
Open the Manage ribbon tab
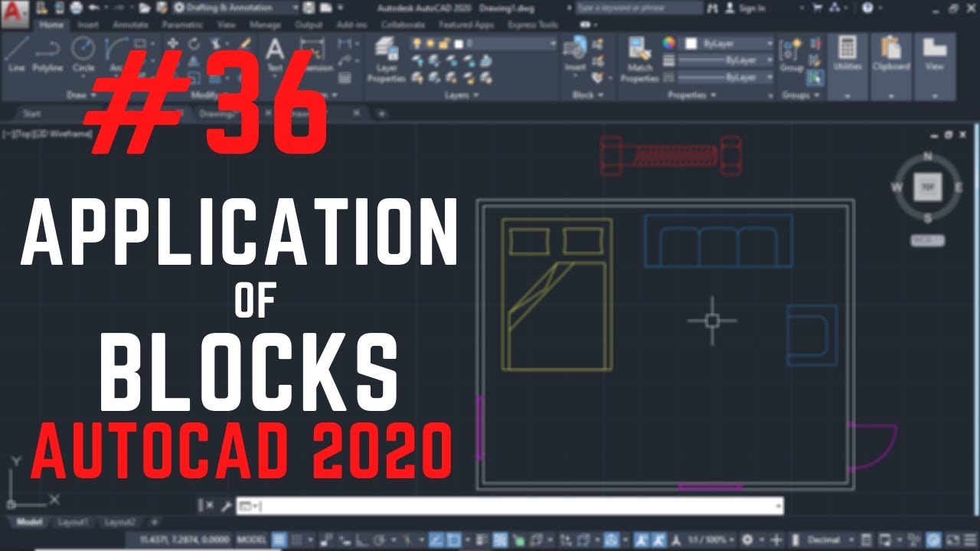[x=265, y=24]
